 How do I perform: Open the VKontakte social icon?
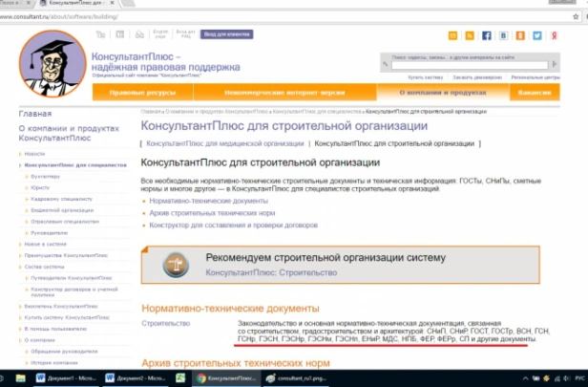pyautogui.click(x=503, y=35)
